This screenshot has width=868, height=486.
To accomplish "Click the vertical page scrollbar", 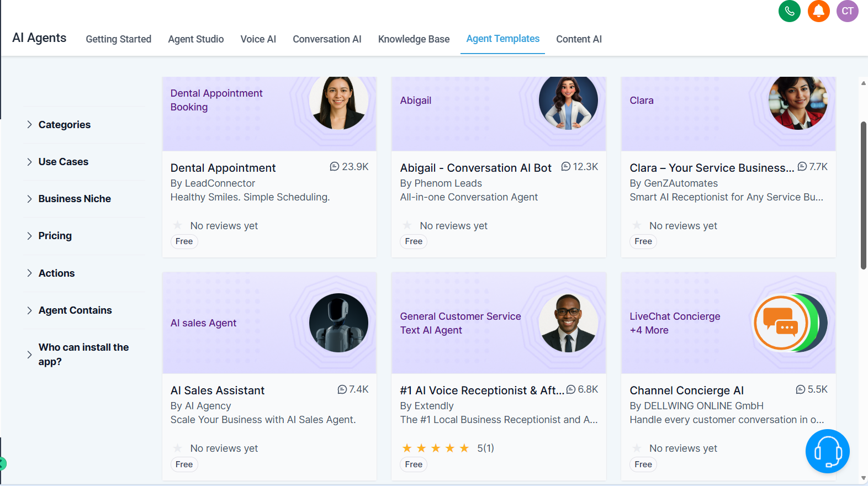I will coord(863,196).
